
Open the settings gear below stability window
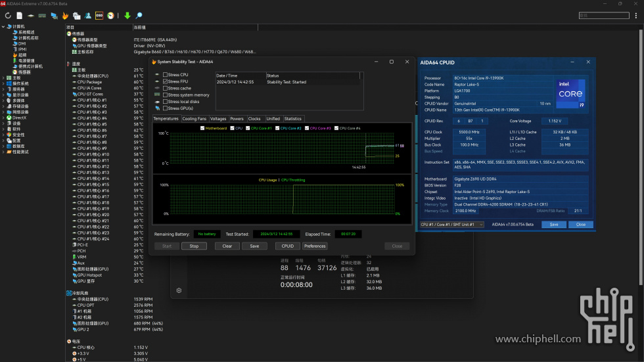pos(179,290)
